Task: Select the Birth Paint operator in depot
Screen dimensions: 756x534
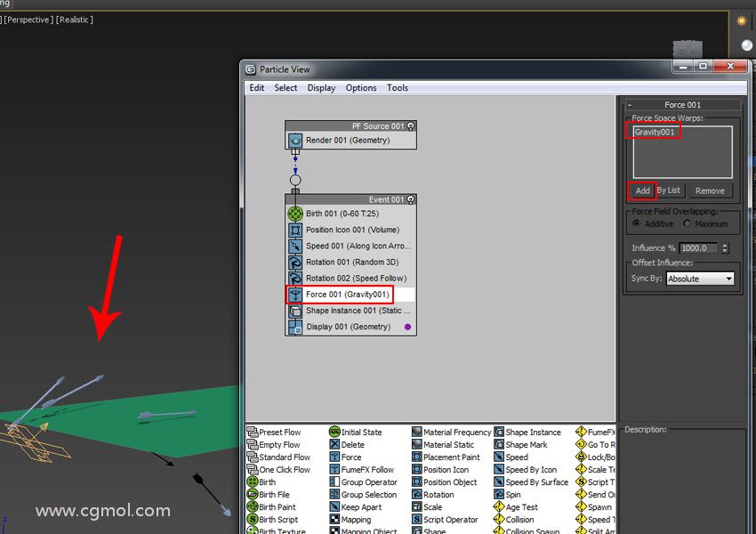Action: (271, 507)
